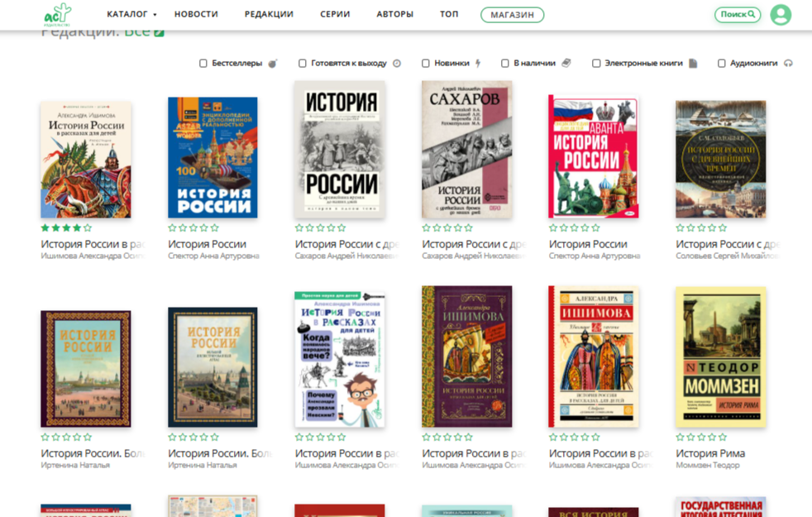The height and width of the screenshot is (517, 812).
Task: Go to the РЕДАКЦИИ section
Action: (269, 14)
